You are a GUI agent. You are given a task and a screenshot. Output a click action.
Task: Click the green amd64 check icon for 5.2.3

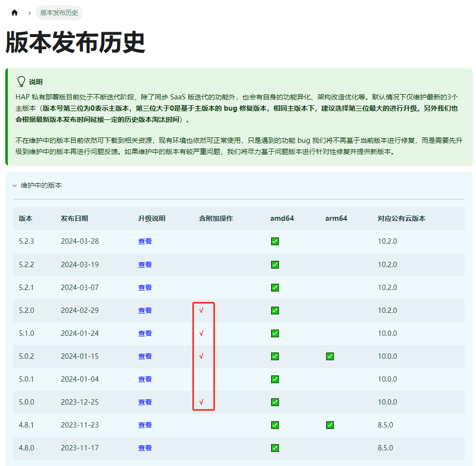click(275, 241)
